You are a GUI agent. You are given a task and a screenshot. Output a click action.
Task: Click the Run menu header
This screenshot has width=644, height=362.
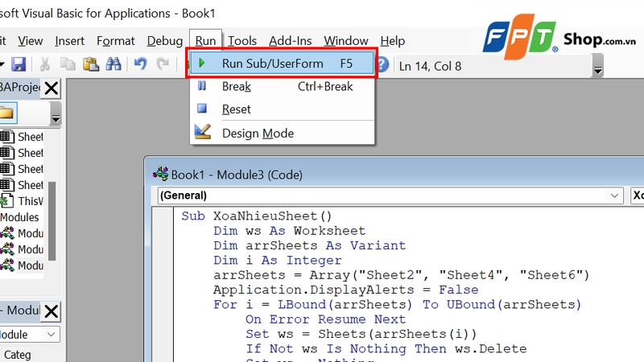tap(205, 41)
